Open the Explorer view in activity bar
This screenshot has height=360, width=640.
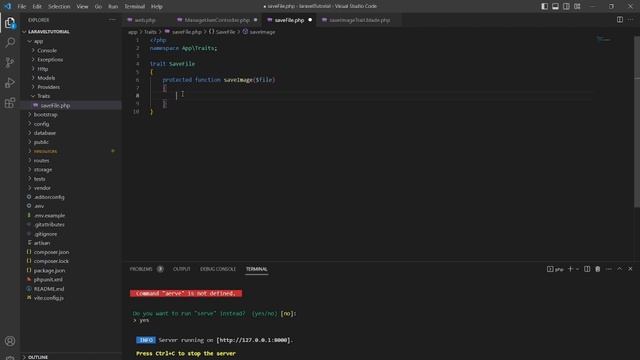point(10,23)
